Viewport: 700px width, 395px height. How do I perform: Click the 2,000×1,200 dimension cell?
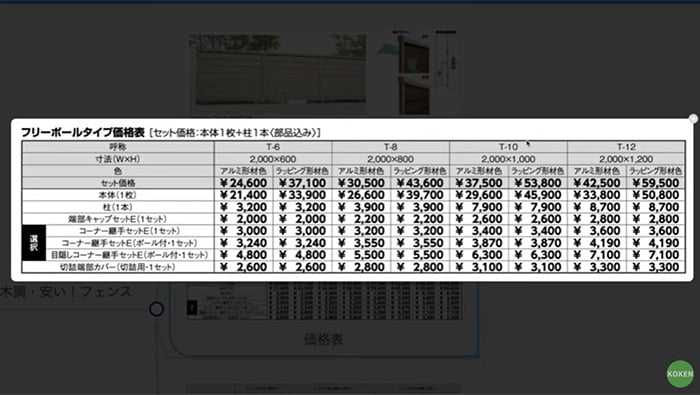[626, 159]
